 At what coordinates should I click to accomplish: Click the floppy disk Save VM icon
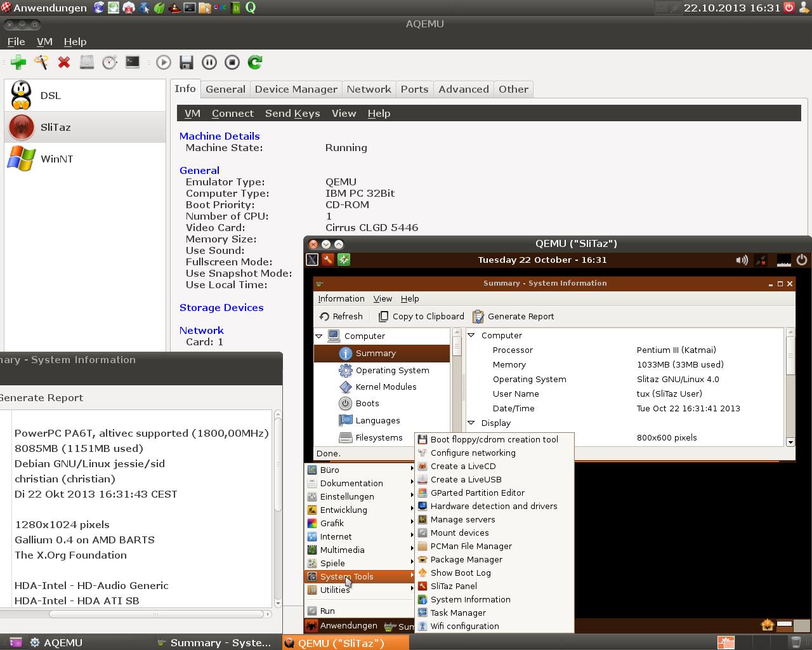pos(186,62)
